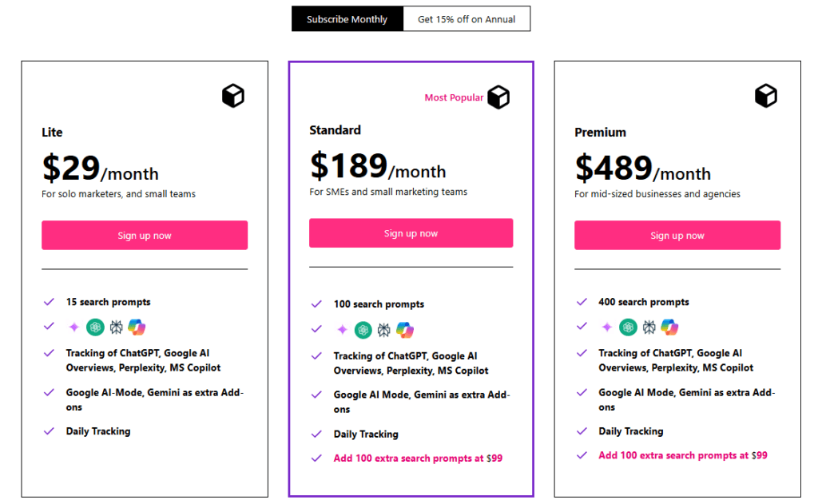Click Sign up now on the Premium plan

(x=677, y=235)
